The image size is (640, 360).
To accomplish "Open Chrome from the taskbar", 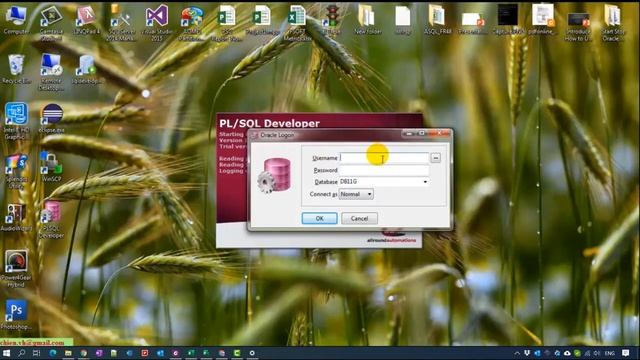I will tap(83, 353).
